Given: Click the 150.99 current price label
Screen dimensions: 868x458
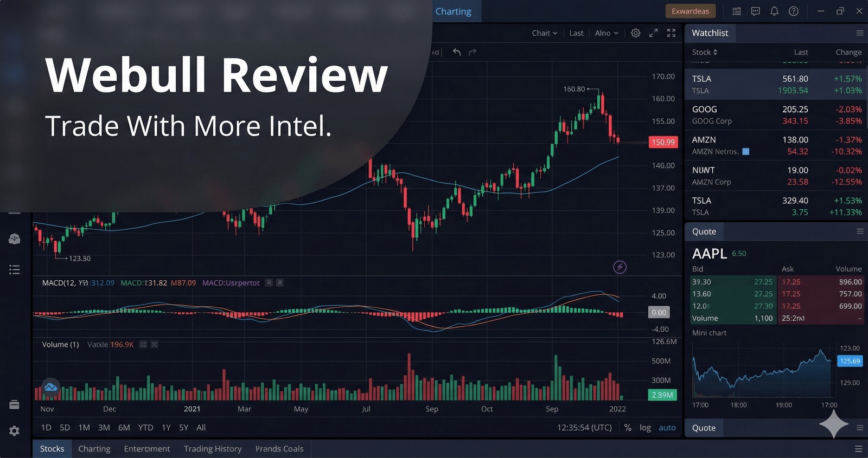Looking at the screenshot, I should (x=663, y=143).
